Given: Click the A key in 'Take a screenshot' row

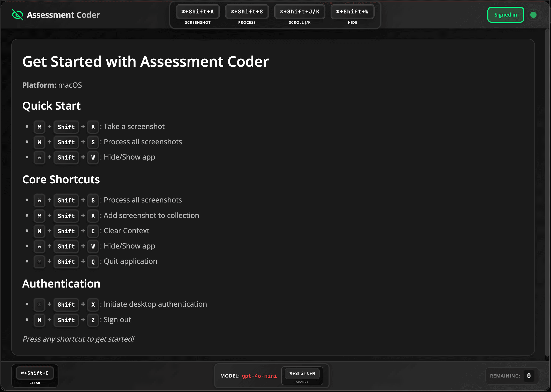Looking at the screenshot, I should pyautogui.click(x=93, y=127).
